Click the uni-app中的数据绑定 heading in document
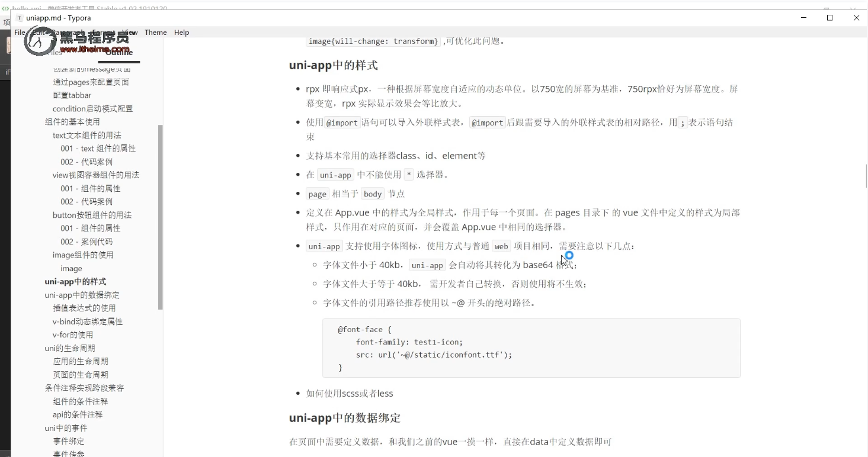Screen dimensions: 868x457 click(x=345, y=418)
